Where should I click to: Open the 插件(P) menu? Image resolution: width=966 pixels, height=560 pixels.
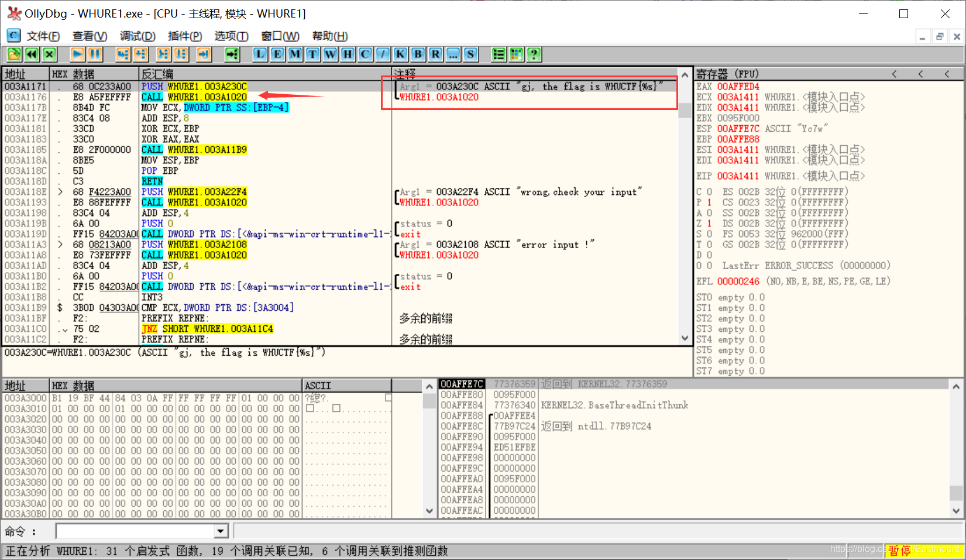click(x=185, y=36)
